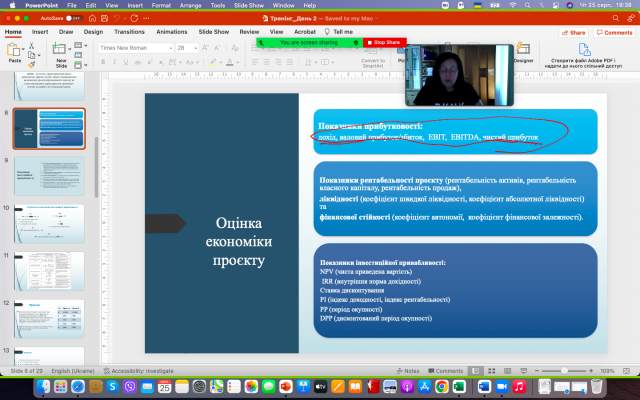640x400 pixels.
Task: Reset the slide layout icon
Action: pos(78,55)
